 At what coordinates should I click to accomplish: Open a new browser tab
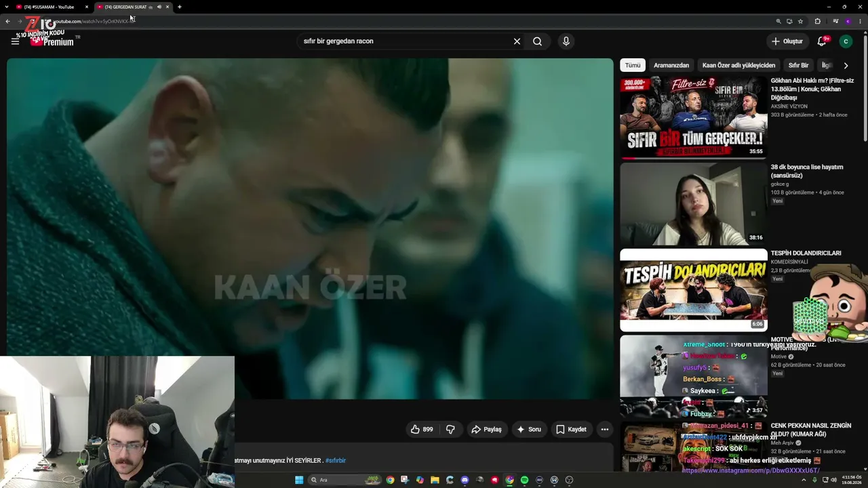click(179, 7)
